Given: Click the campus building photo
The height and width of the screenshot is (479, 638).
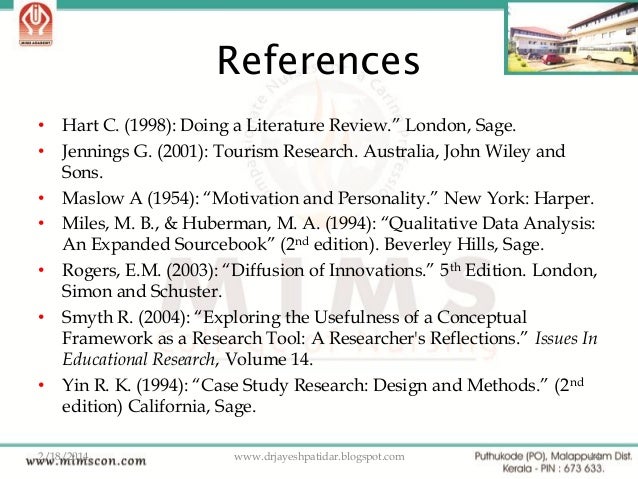Looking at the screenshot, I should click(572, 38).
